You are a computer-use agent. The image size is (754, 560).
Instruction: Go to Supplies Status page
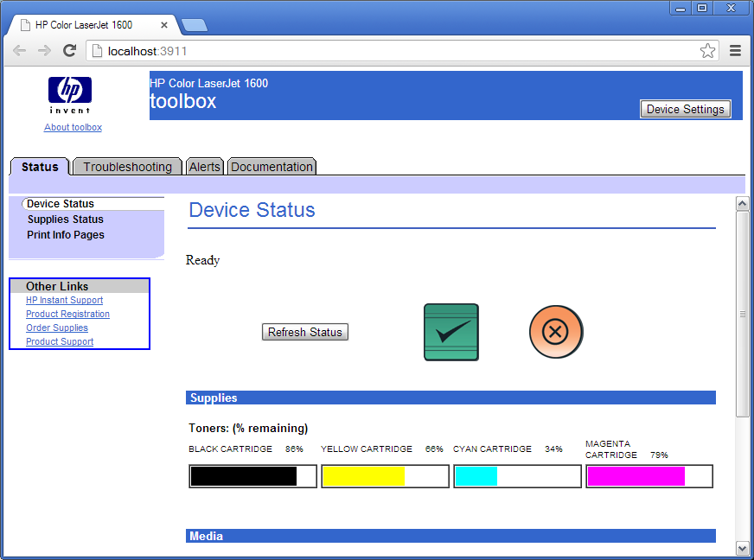coord(65,220)
